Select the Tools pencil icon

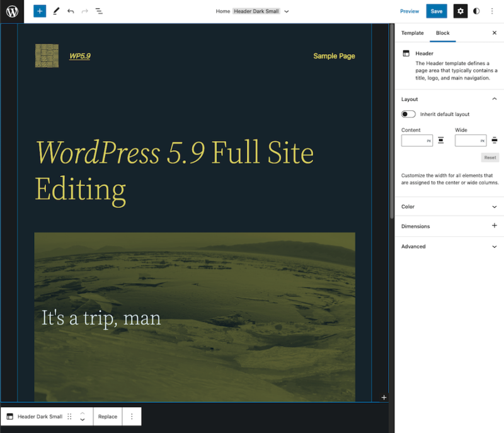(x=56, y=11)
